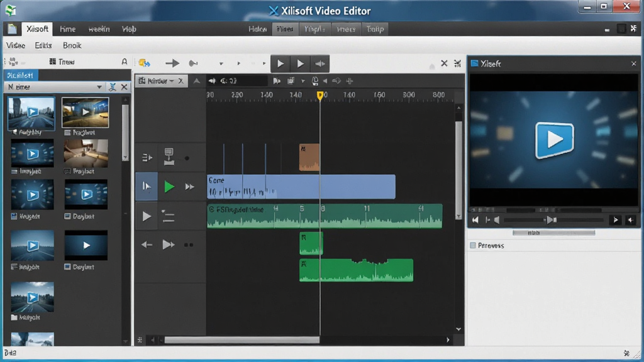Click large play button in preview window
Image resolution: width=644 pixels, height=362 pixels.
(x=555, y=140)
